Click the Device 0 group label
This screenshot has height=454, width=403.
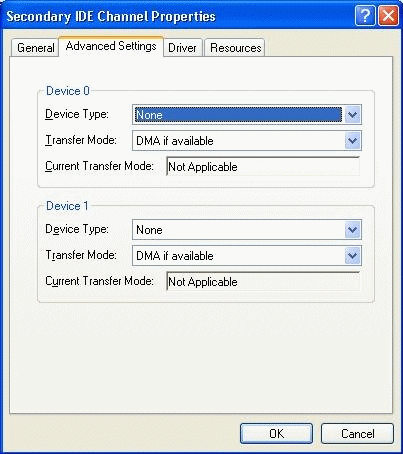[x=68, y=91]
